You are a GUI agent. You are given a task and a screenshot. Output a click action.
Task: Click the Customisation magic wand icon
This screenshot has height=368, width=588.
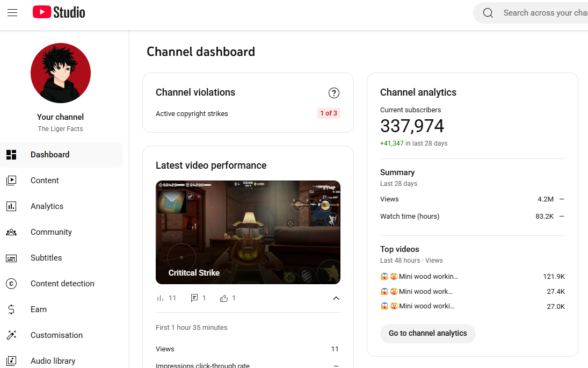click(11, 335)
